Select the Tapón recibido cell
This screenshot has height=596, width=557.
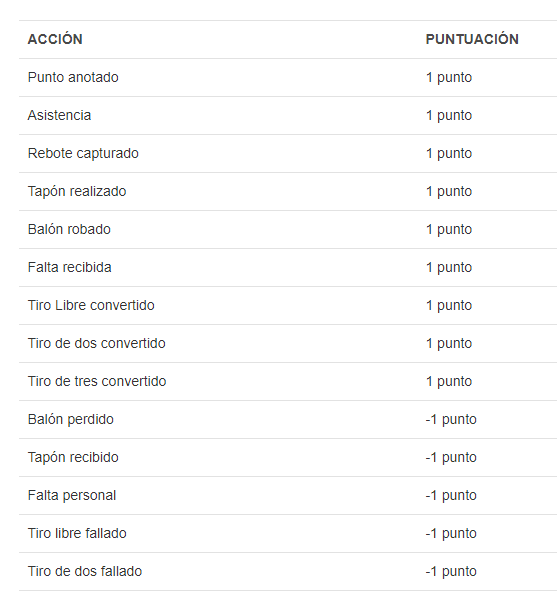(x=73, y=457)
